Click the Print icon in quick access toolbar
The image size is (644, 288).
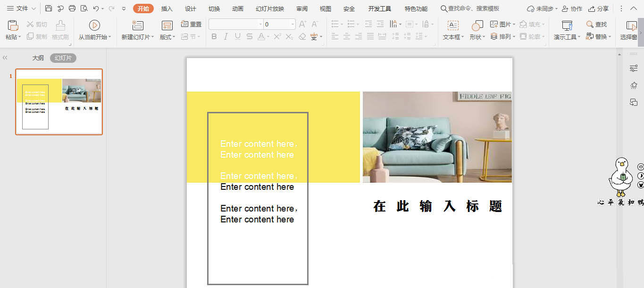(72, 8)
